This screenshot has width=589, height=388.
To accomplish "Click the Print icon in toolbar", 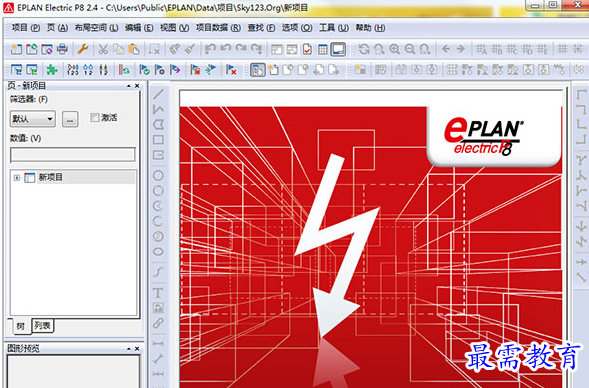I will 62,49.
